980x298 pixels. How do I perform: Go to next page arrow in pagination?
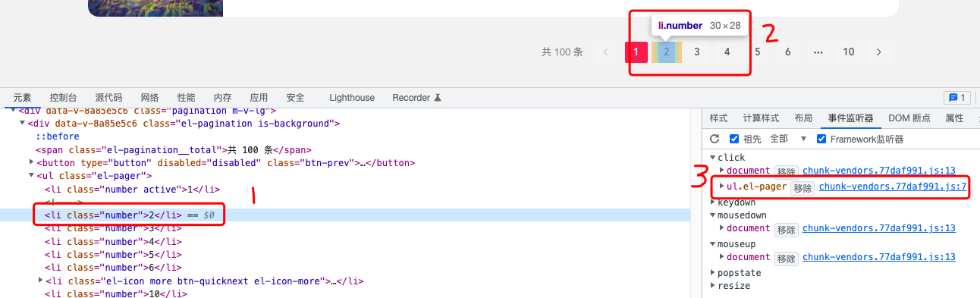click(x=878, y=52)
